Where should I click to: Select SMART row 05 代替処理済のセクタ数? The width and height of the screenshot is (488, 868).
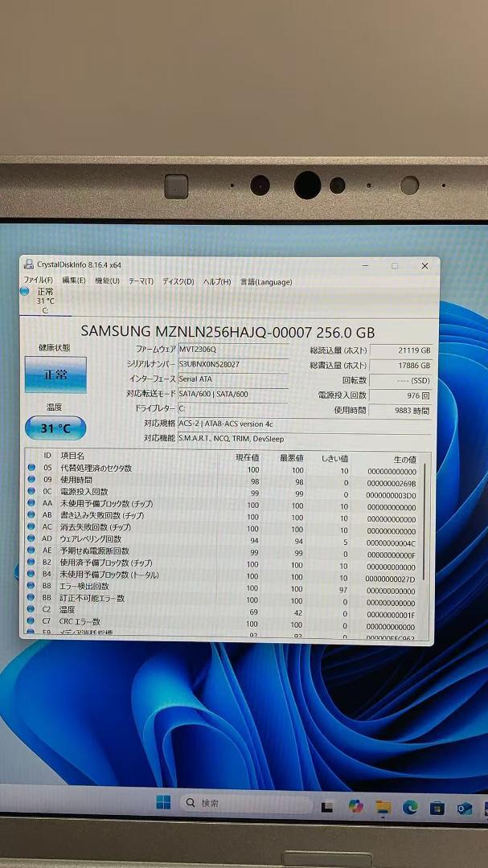coord(225,469)
